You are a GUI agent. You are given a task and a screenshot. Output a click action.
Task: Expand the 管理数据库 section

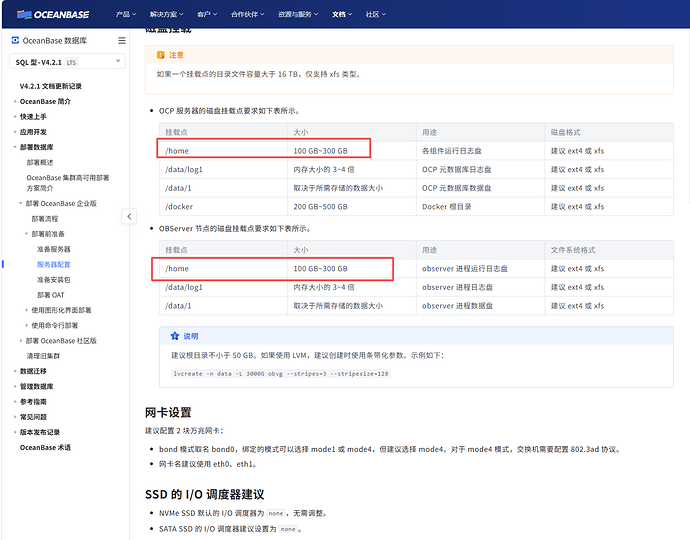click(15, 386)
